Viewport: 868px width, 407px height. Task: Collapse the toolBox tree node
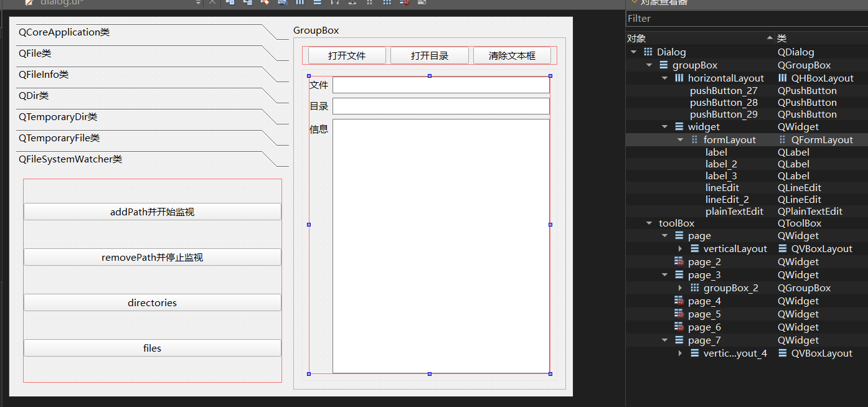pyautogui.click(x=649, y=223)
